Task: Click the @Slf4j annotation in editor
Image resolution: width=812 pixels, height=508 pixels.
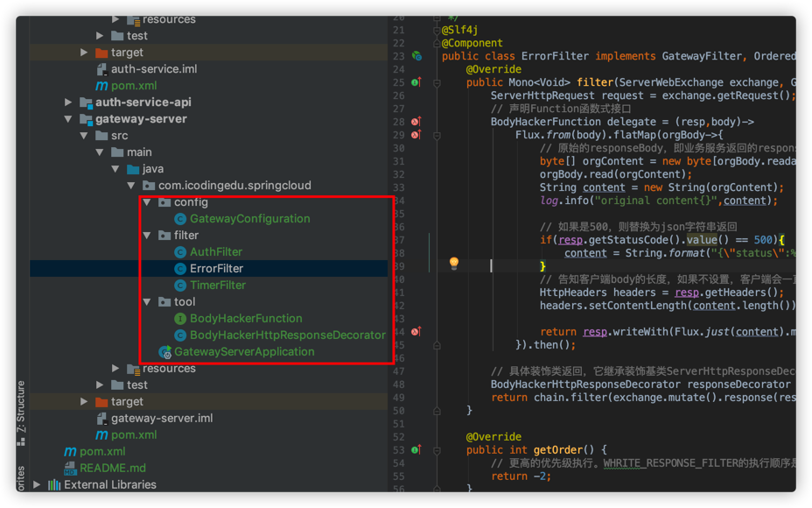Action: [x=460, y=30]
